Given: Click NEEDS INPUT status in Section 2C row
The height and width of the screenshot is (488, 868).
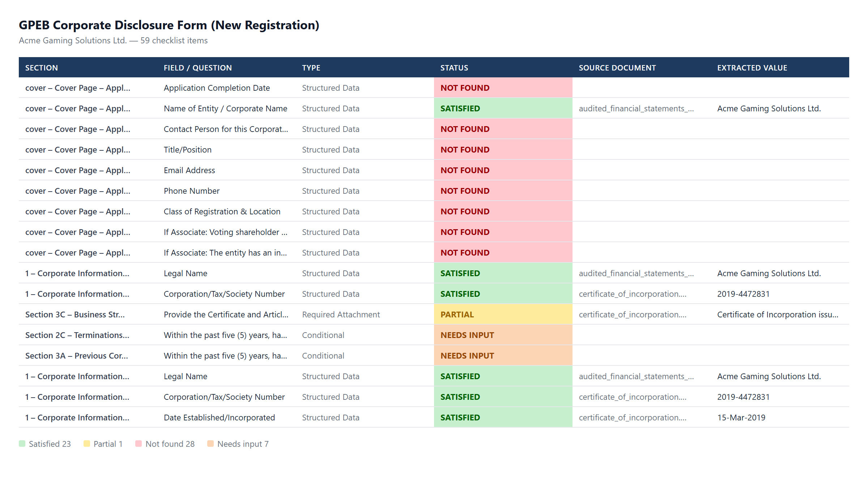Looking at the screenshot, I should point(503,335).
